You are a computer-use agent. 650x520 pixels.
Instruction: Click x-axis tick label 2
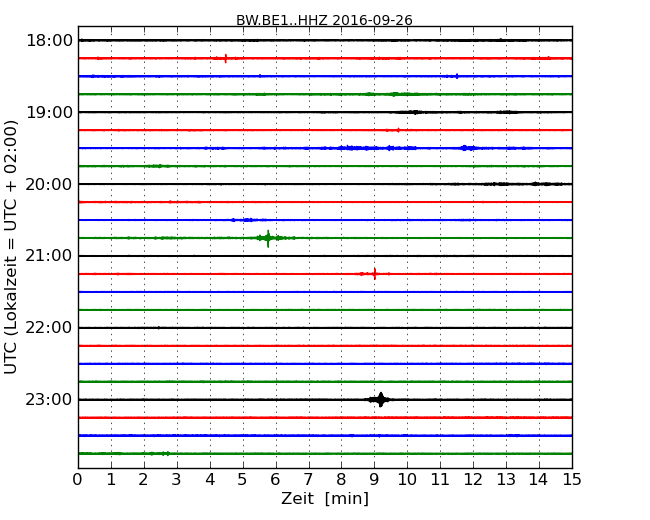[143, 479]
